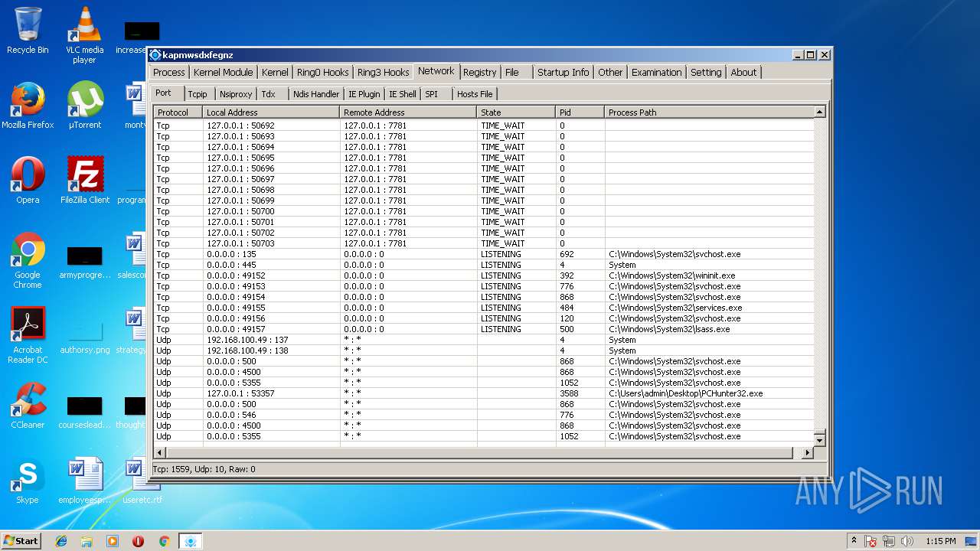980x551 pixels.
Task: Select the IE Shell sub-tab
Action: coord(403,94)
